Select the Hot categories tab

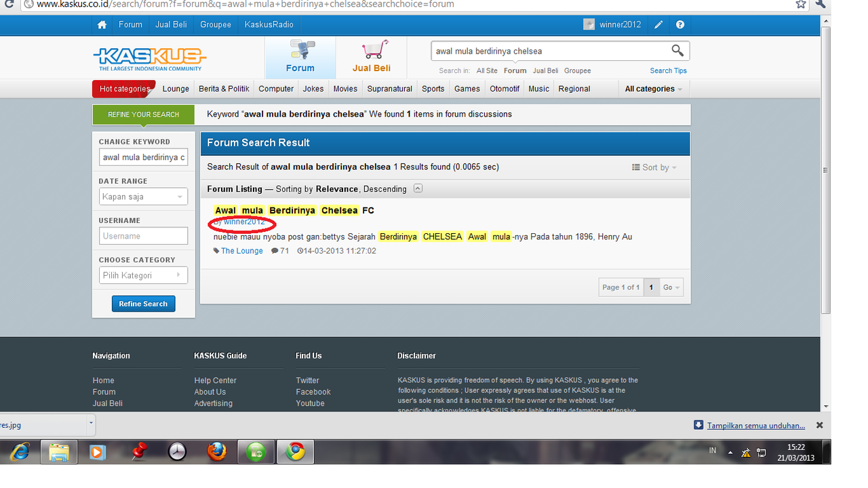[124, 89]
